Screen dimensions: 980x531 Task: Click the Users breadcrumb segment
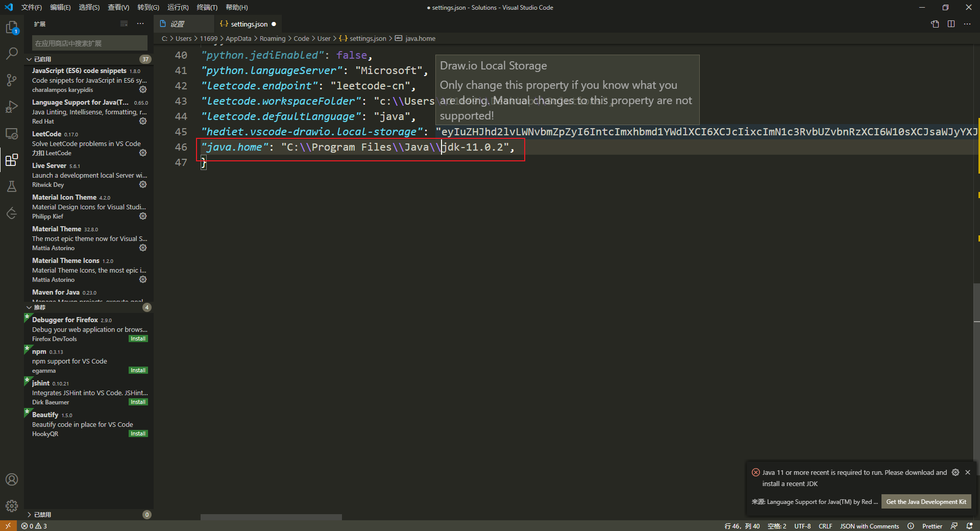183,38
